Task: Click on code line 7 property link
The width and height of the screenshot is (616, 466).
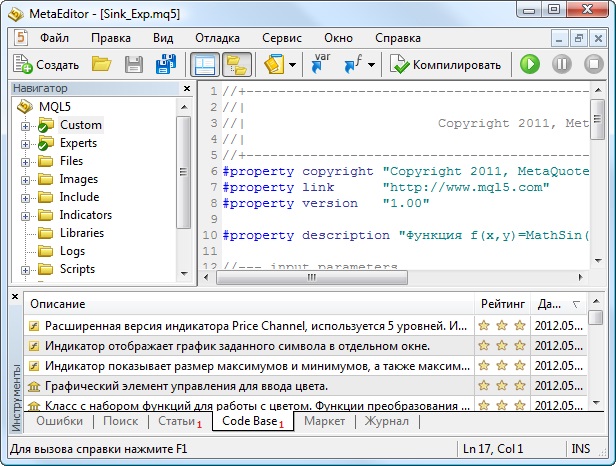Action: pyautogui.click(x=386, y=187)
